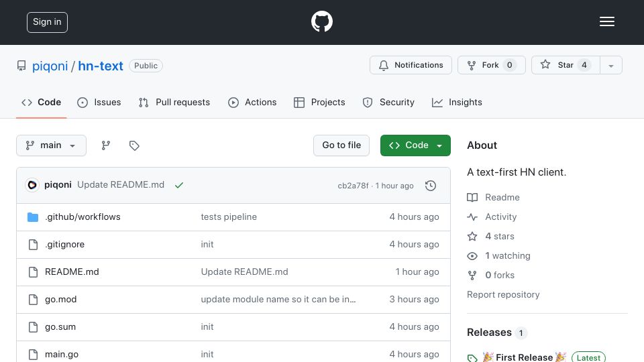Click the GitHub logo in header
Viewport: 644px width, 362px height.
pyautogui.click(x=321, y=21)
